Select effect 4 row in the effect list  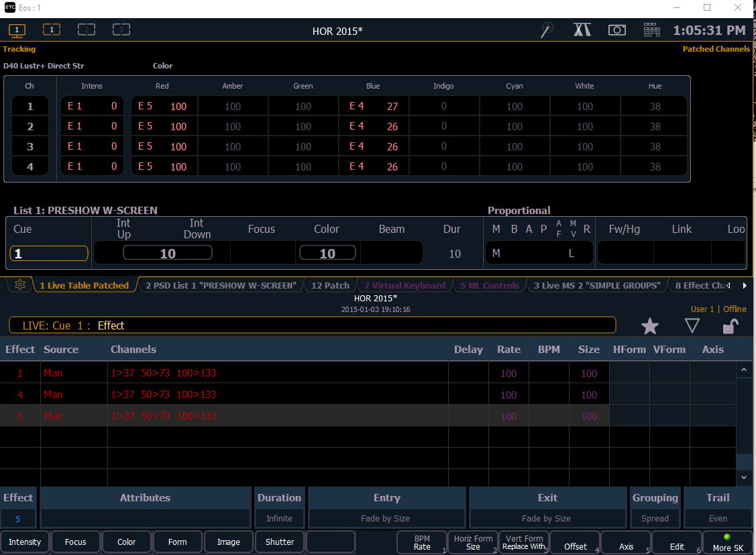click(368, 395)
